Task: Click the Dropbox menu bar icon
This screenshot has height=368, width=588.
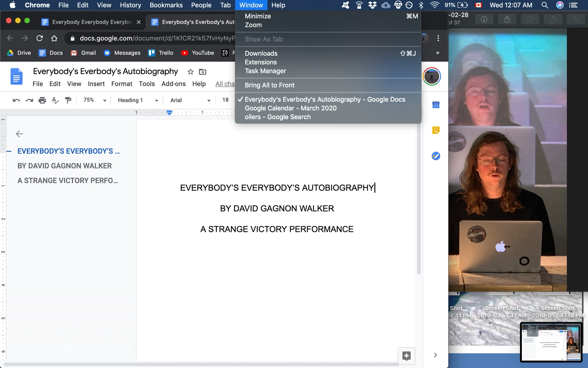Action: click(x=372, y=5)
